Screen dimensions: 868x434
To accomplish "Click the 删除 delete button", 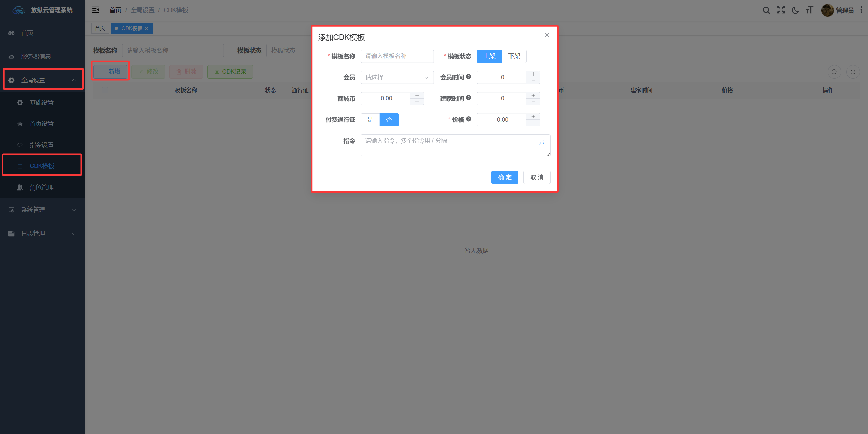I will pyautogui.click(x=187, y=72).
